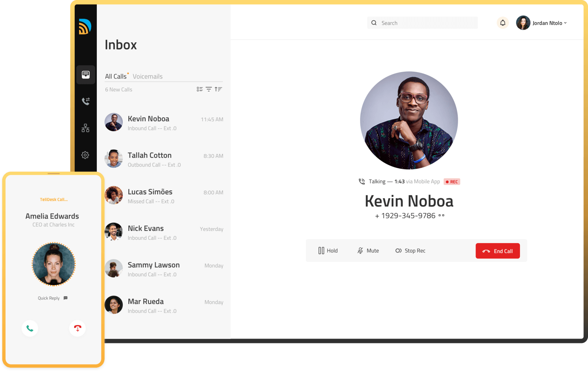
Task: Click the CEO at Charles Inc subtitle
Action: [x=54, y=225]
